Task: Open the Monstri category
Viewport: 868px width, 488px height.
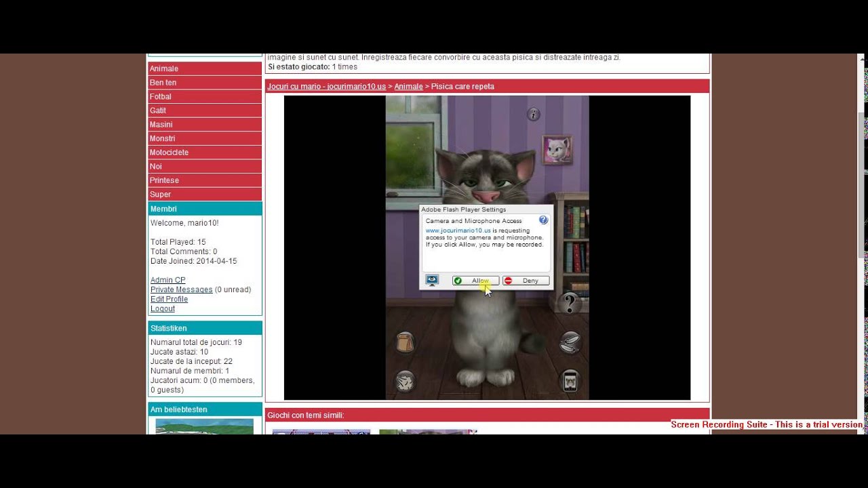Action: click(205, 138)
